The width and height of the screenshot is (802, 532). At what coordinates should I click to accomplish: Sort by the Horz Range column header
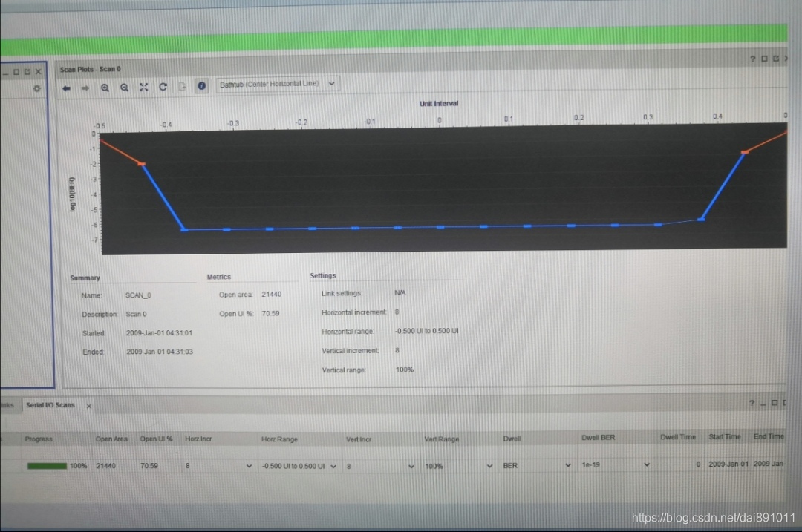tap(279, 439)
